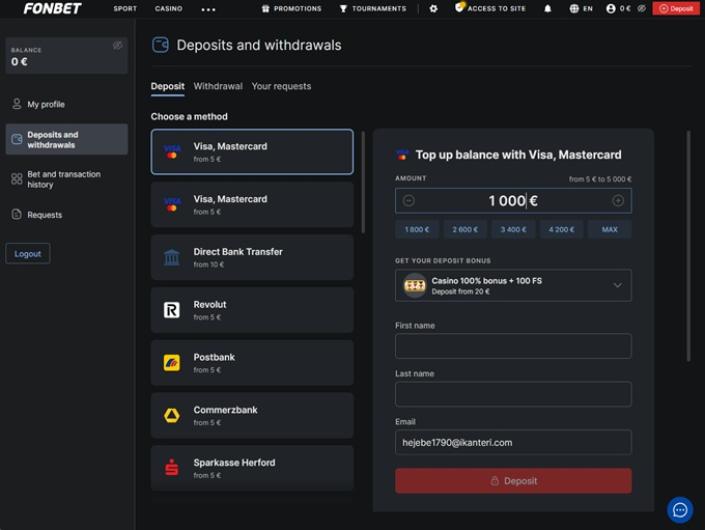This screenshot has height=530, width=705.
Task: Click the First name input field
Action: [x=513, y=346]
